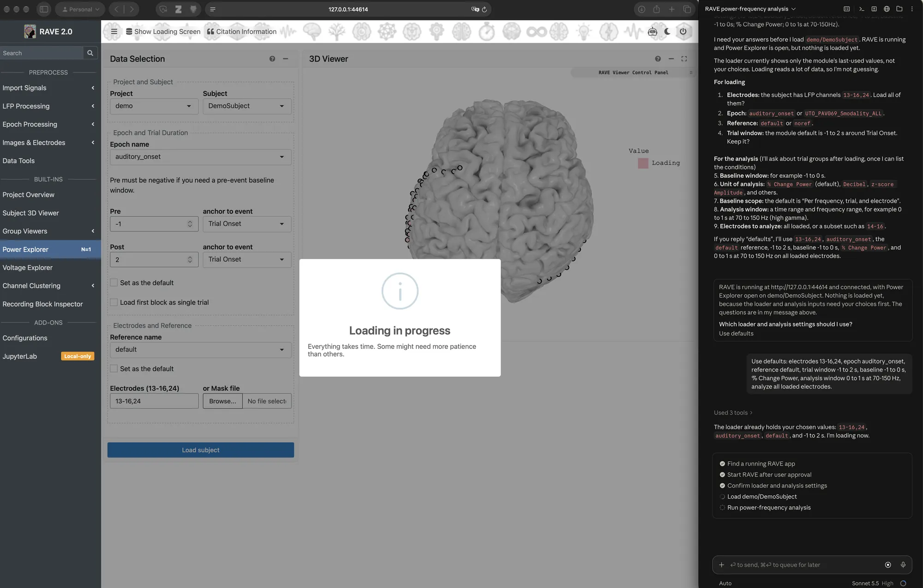Image resolution: width=923 pixels, height=588 pixels.
Task: Toggle the browser sidebar panel icon
Action: [x=44, y=9]
